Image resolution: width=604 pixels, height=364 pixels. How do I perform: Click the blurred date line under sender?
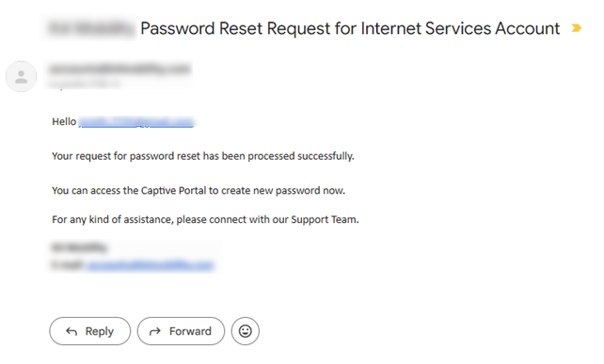click(x=85, y=83)
